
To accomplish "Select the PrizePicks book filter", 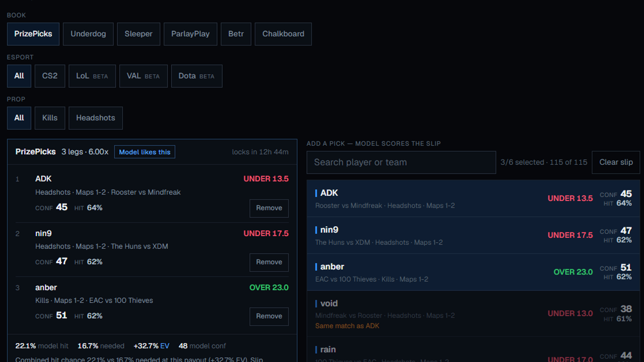I will 33,34.
